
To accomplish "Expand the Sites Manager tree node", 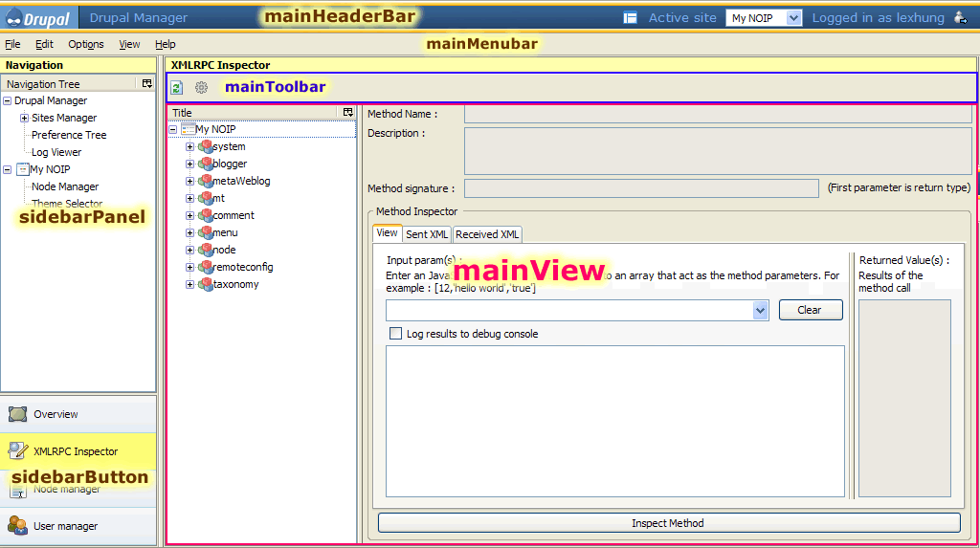I will [x=24, y=119].
